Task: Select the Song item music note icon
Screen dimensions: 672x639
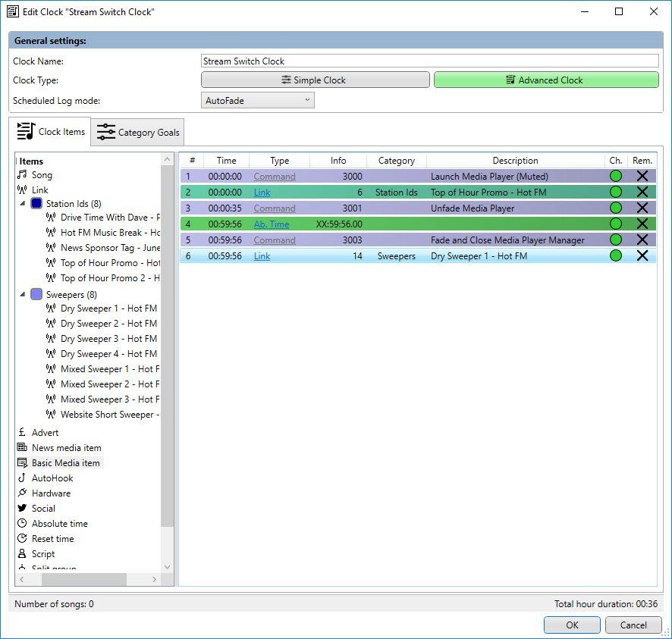Action: pyautogui.click(x=22, y=175)
